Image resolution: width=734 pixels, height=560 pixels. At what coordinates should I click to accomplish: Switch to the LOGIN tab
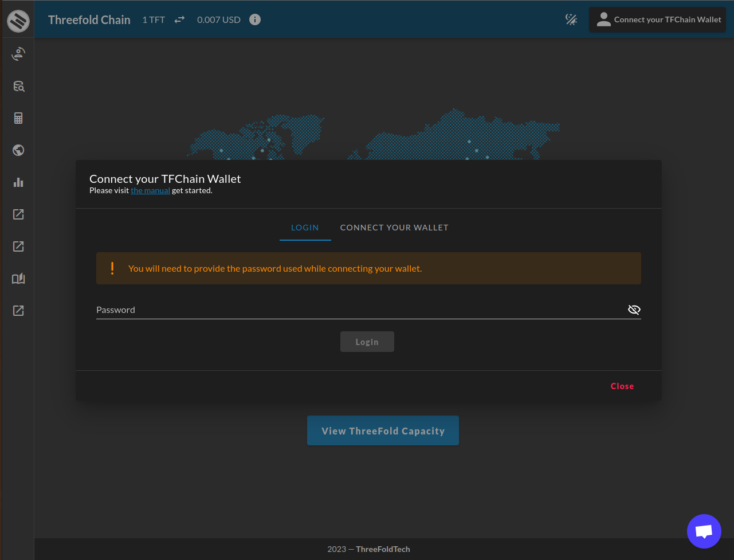[x=305, y=228]
